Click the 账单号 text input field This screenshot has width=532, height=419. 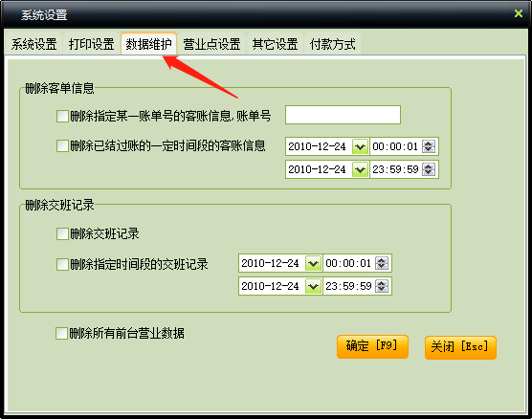click(343, 115)
